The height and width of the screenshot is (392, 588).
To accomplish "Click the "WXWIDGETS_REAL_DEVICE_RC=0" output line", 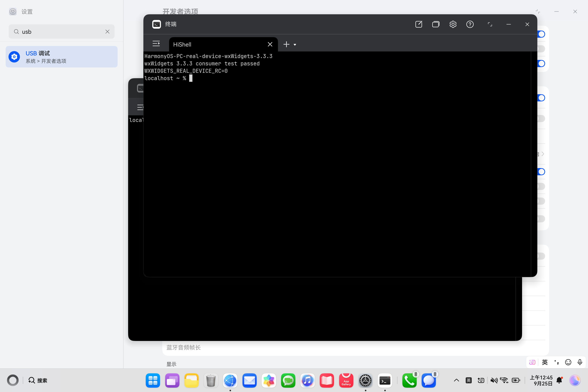I will tap(186, 71).
